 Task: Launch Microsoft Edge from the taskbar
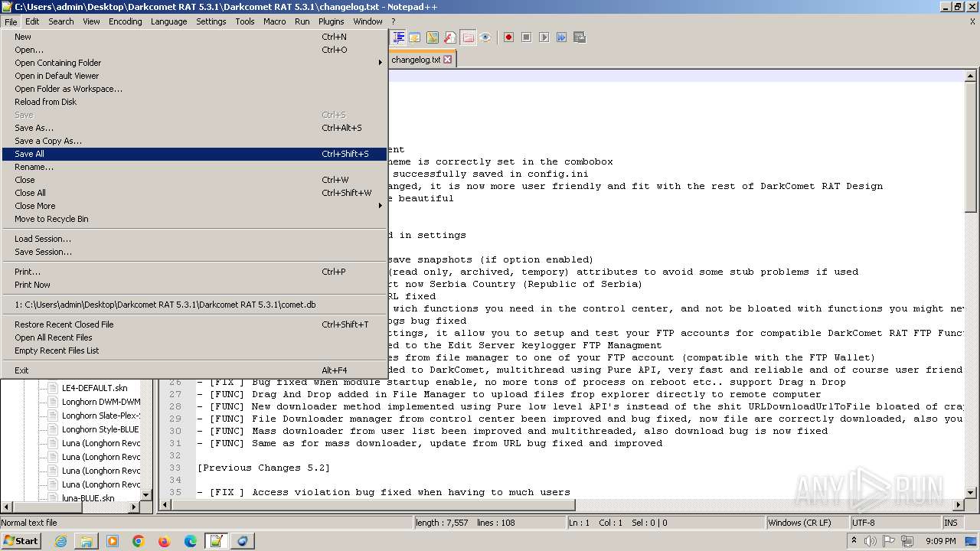click(x=191, y=541)
